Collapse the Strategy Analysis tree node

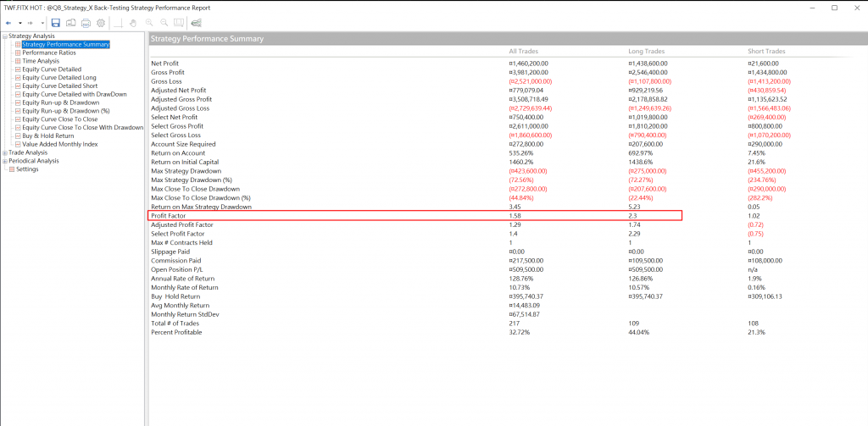click(x=4, y=36)
